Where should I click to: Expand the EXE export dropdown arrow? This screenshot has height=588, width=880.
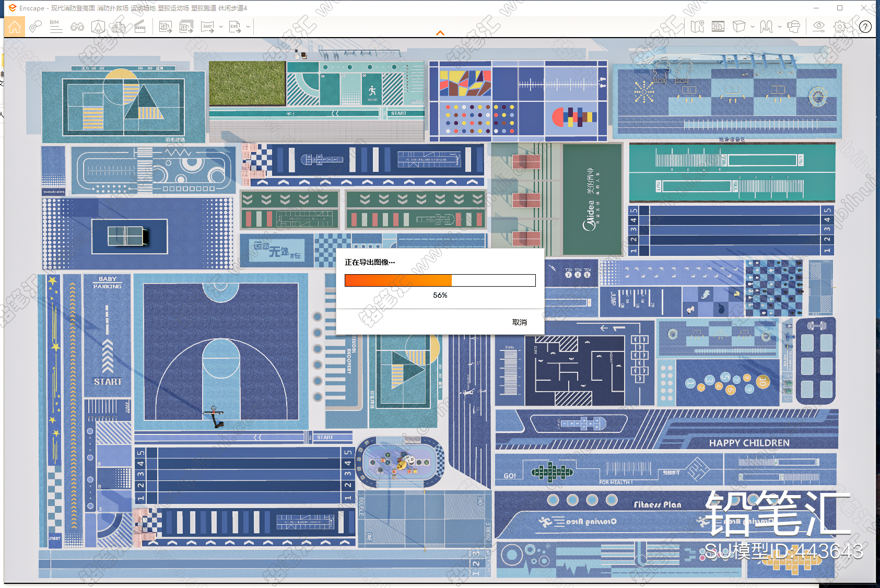point(248,27)
